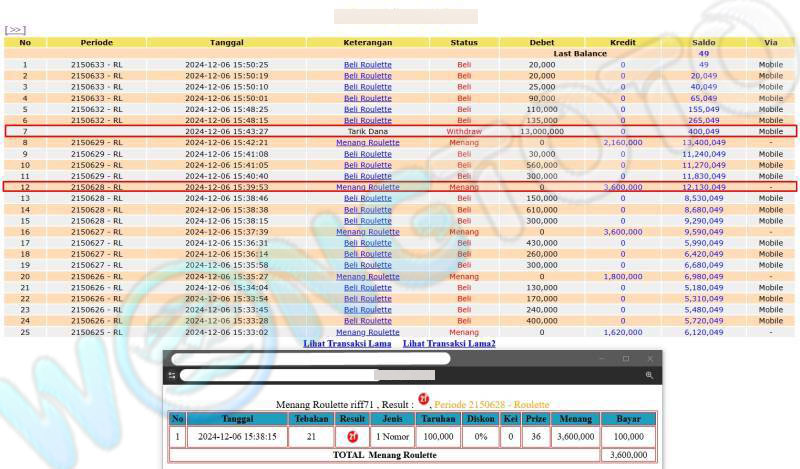Click the [>>] next page link

tap(15, 31)
